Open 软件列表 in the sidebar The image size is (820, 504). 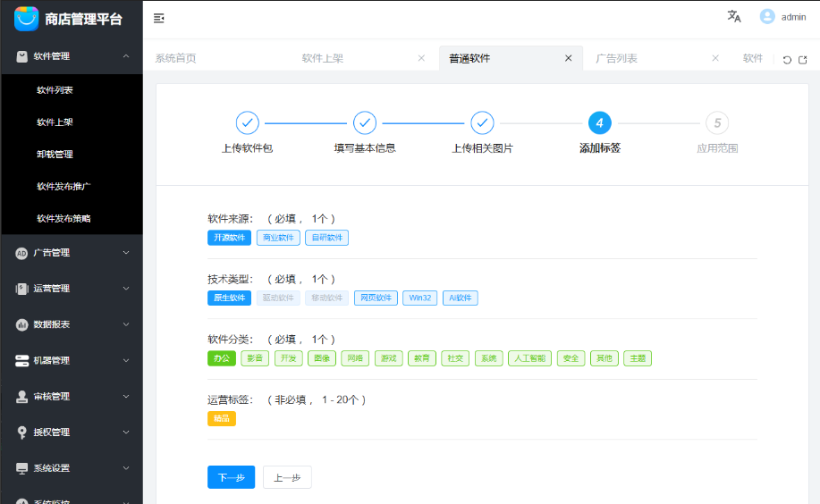pyautogui.click(x=55, y=90)
